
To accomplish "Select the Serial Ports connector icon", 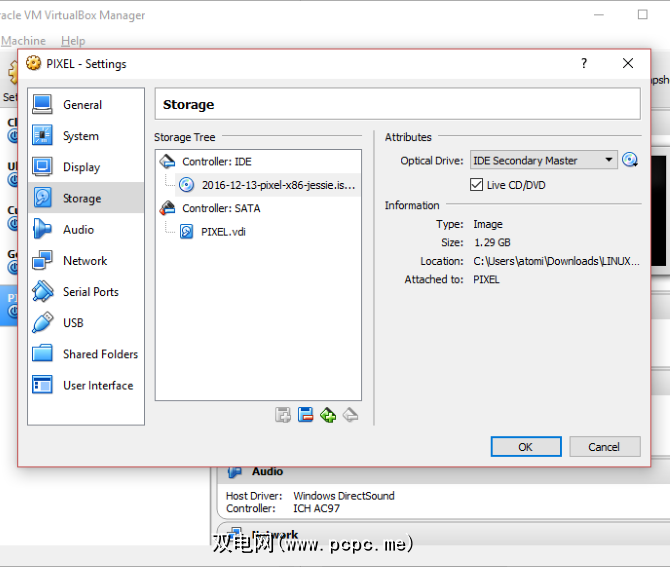I will (42, 291).
